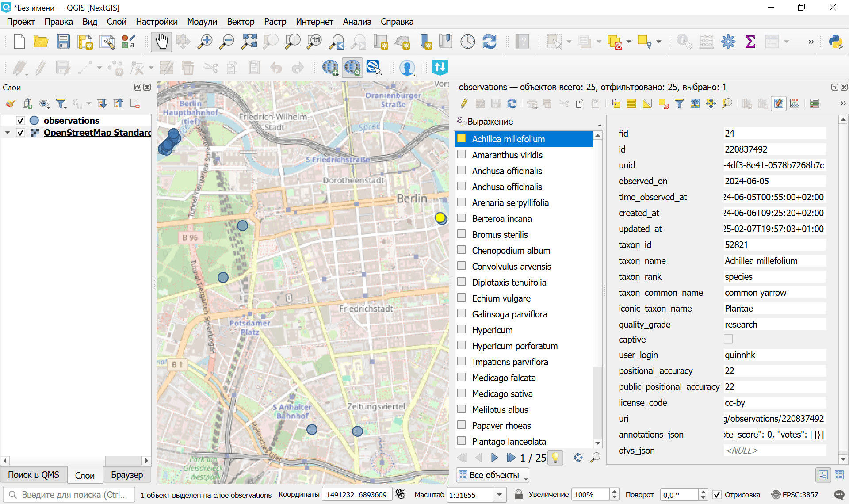Viewport: 849px width, 504px height.
Task: Click the Refresh map icon
Action: point(489,42)
